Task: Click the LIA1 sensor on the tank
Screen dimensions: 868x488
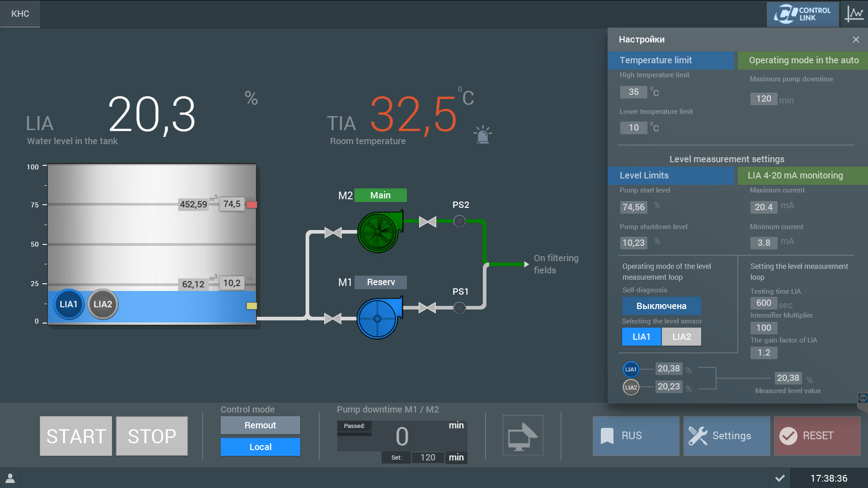Action: point(69,304)
